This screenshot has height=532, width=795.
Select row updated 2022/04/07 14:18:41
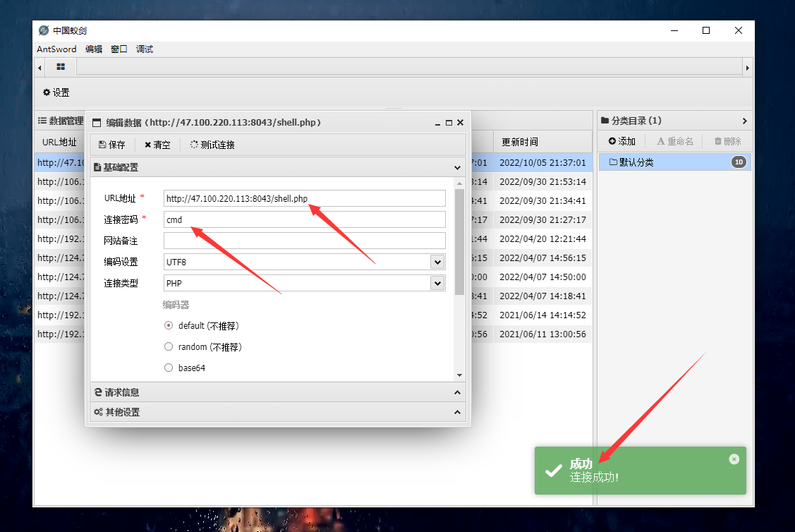pyautogui.click(x=542, y=296)
